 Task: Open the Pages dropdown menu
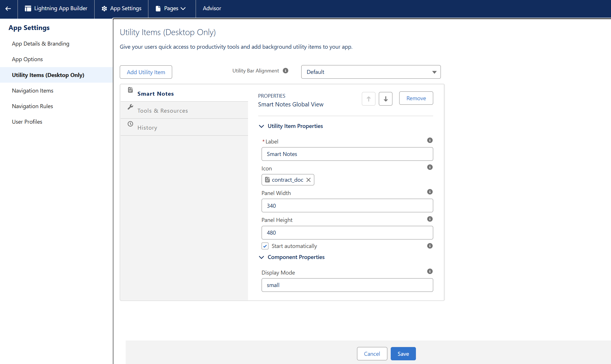click(x=171, y=8)
